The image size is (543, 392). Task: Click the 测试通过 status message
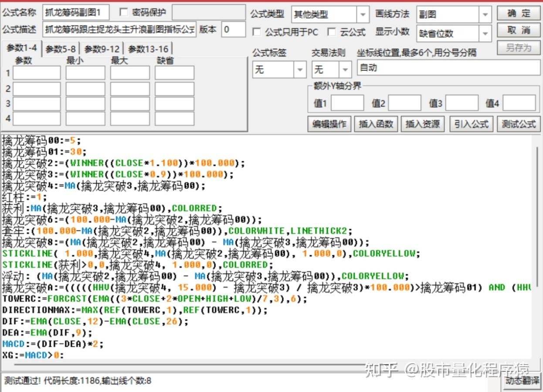coord(78,381)
